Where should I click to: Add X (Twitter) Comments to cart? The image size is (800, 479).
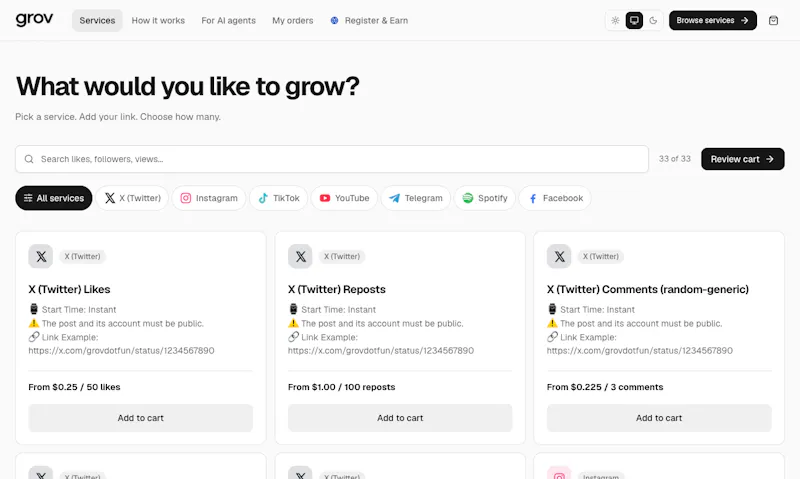click(x=659, y=418)
